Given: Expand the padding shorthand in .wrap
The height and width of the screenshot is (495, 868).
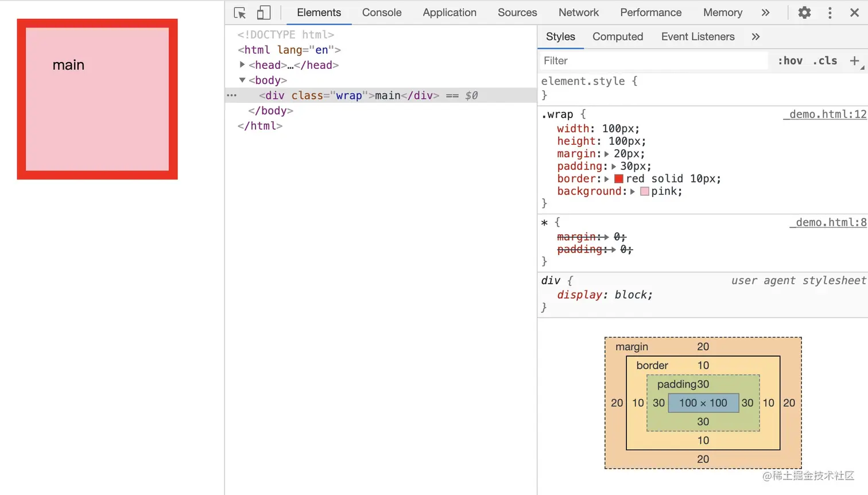Looking at the screenshot, I should (613, 167).
